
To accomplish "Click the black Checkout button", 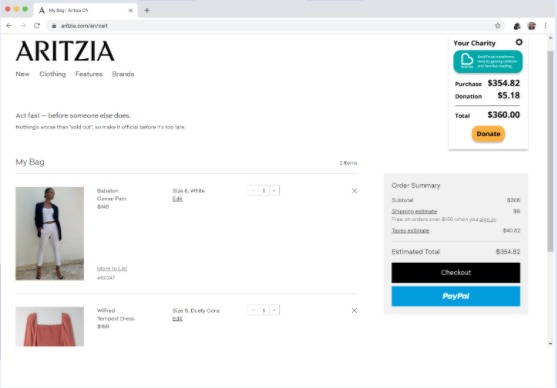I will [456, 273].
